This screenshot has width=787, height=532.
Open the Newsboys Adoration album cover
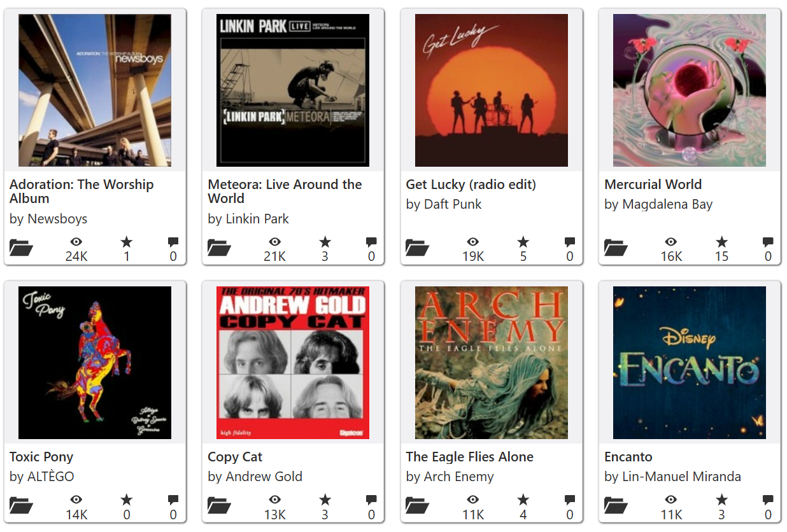tap(95, 90)
